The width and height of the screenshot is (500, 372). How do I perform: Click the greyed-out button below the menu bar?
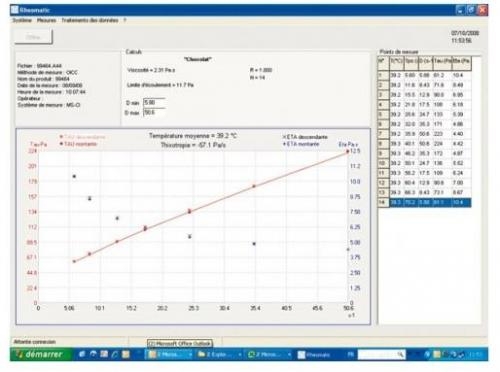pos(33,37)
